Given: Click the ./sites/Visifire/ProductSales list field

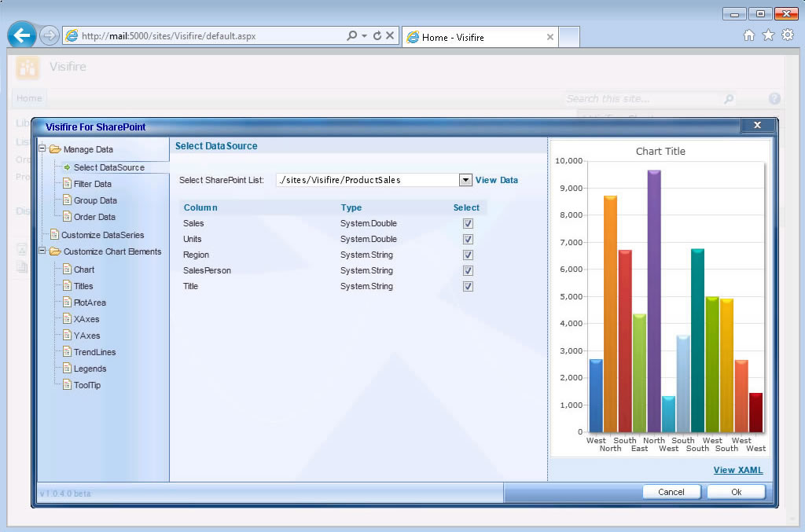Looking at the screenshot, I should point(368,180).
